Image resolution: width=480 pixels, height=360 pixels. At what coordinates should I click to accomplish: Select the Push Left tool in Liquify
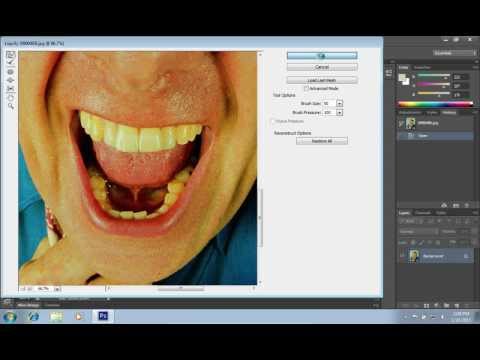[11, 89]
